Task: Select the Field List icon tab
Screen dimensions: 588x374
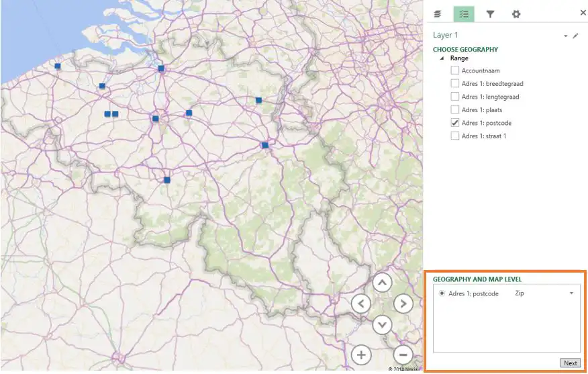Action: point(464,14)
